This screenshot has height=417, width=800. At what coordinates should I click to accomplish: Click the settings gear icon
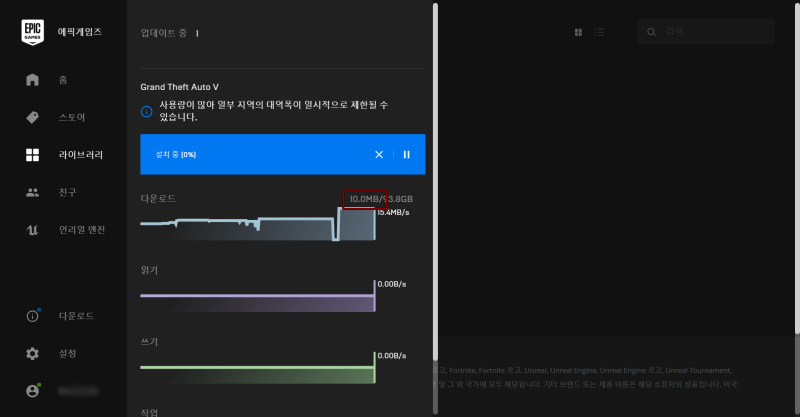click(32, 354)
